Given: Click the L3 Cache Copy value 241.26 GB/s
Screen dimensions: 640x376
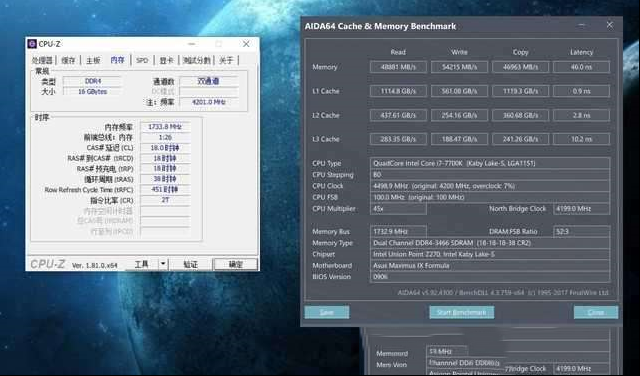Looking at the screenshot, I should [x=520, y=139].
